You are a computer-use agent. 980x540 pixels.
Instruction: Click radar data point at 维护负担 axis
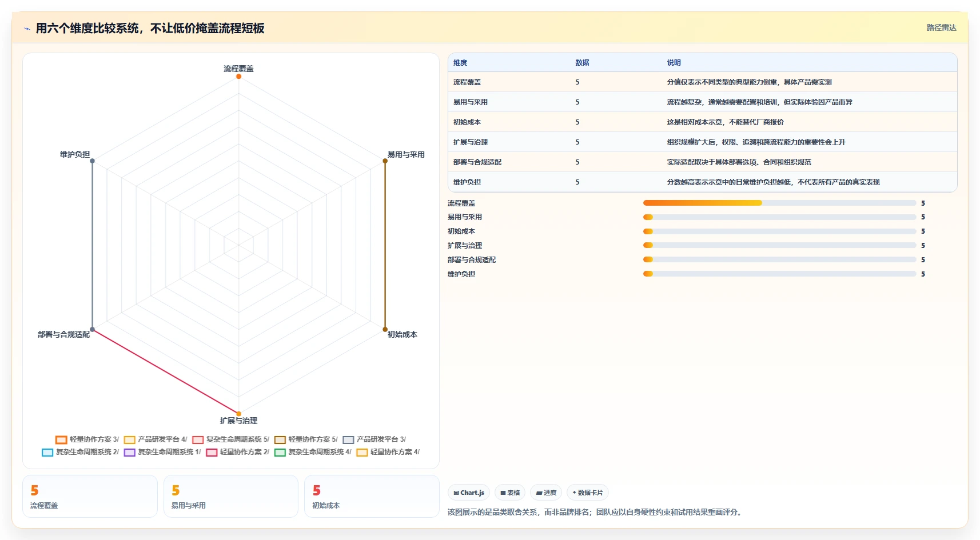point(92,161)
